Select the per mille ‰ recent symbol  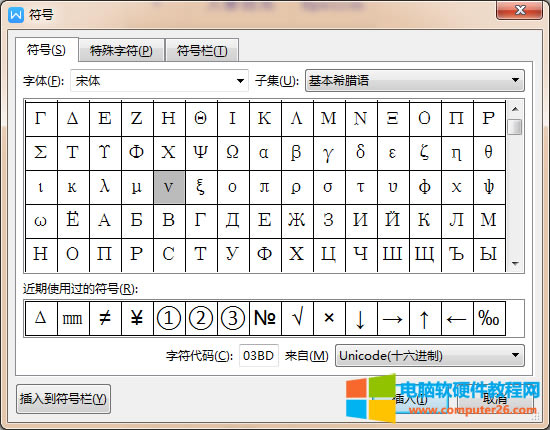(489, 318)
